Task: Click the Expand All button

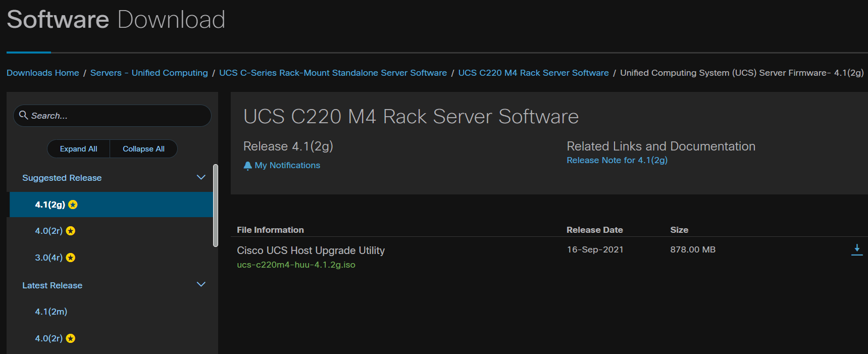Action: 78,149
